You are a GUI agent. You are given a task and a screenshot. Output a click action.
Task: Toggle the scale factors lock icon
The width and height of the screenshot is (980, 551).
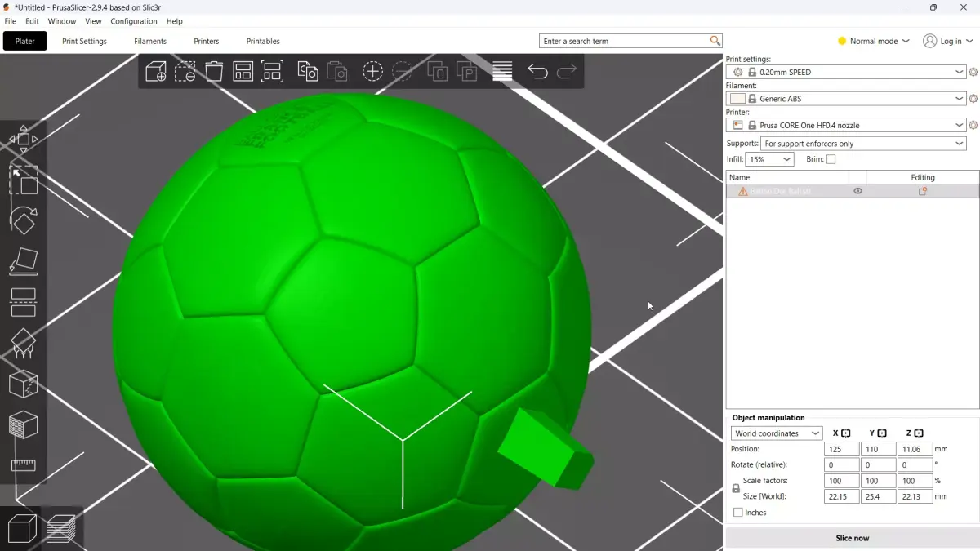tap(736, 488)
